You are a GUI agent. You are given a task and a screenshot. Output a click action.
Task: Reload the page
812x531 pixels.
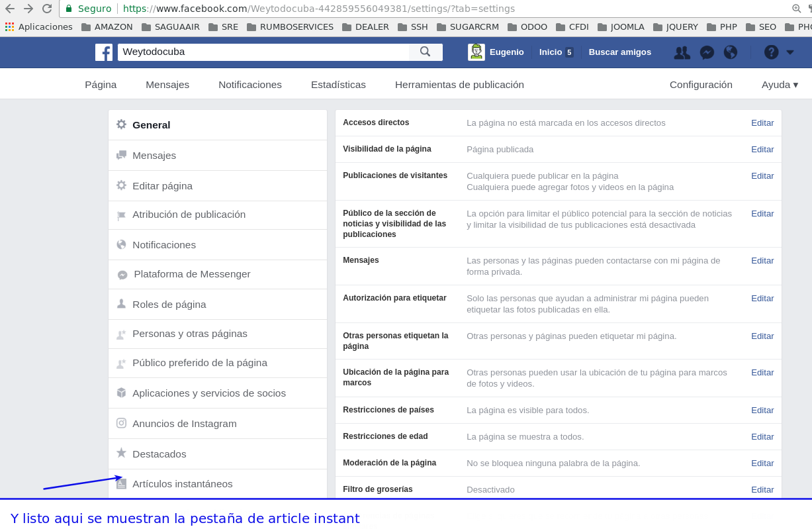pyautogui.click(x=47, y=9)
